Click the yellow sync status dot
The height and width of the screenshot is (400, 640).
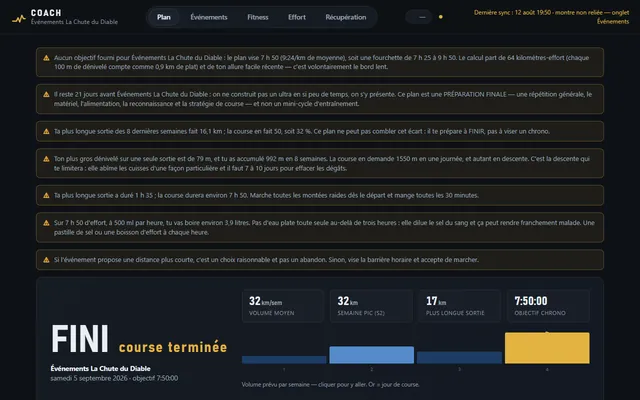[440, 17]
